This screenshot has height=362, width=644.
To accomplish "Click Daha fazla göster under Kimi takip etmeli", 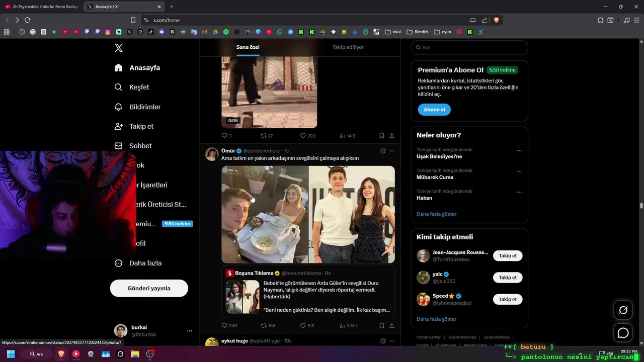I will 437,319.
